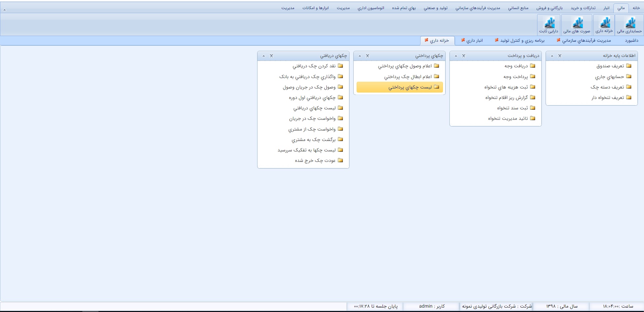The height and width of the screenshot is (312, 644).
Task: Collapse the چکهاي پرداختي panel
Action: (x=360, y=56)
